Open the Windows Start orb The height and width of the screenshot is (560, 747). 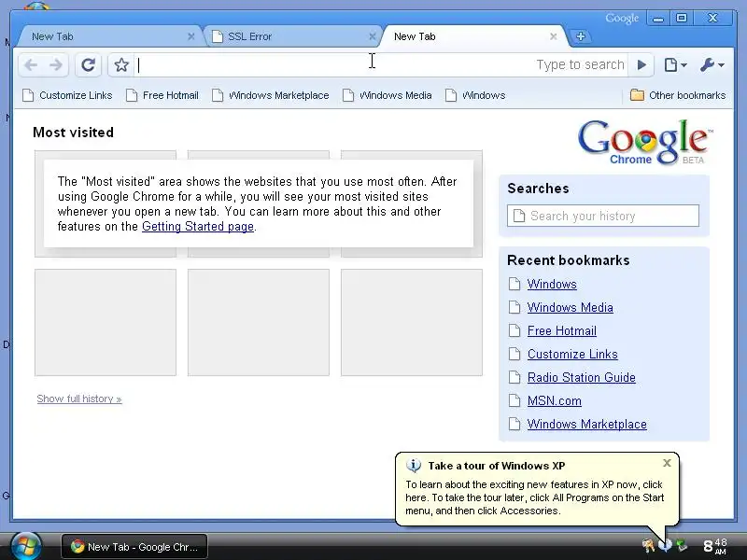point(26,546)
